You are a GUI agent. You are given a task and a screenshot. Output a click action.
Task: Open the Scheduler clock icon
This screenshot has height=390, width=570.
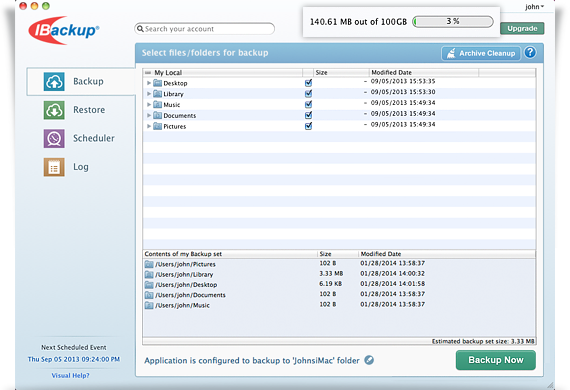(x=54, y=138)
